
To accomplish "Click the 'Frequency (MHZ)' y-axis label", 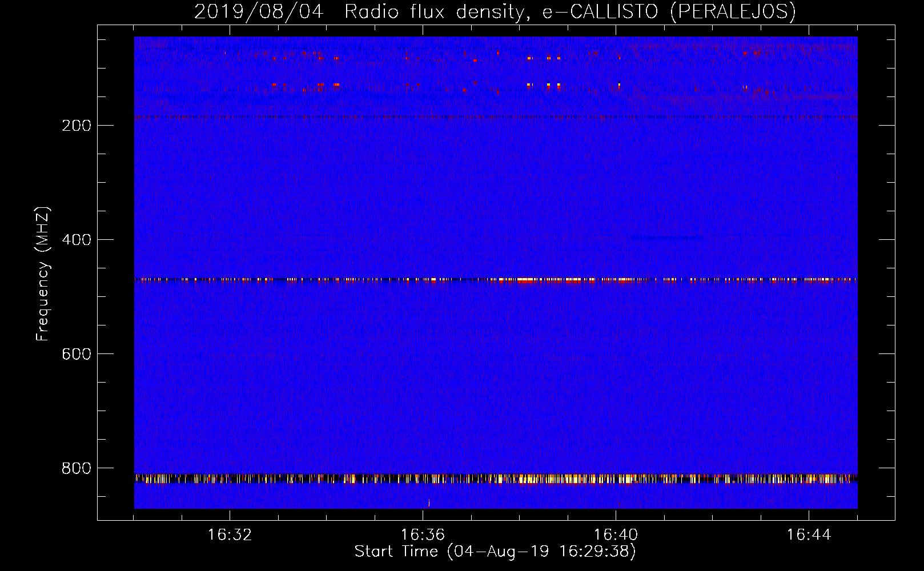I will click(43, 274).
